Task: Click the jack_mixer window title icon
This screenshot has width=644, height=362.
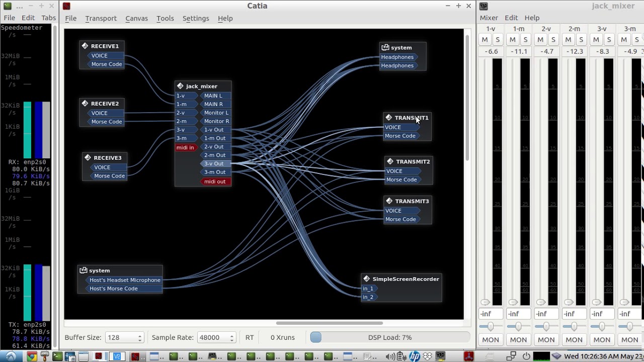Action: pos(484,6)
